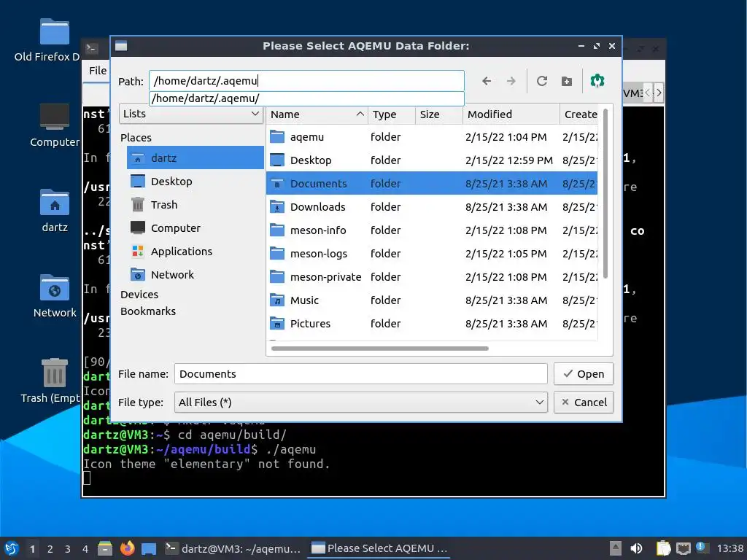Open the Lubuntu start menu

point(12,548)
